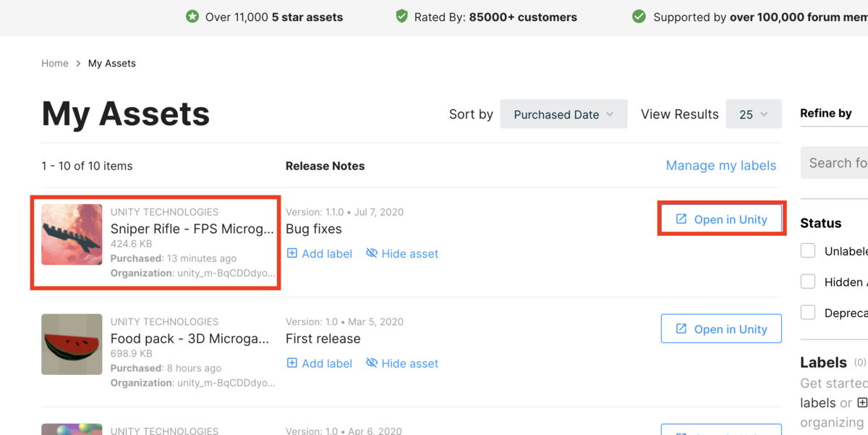868x435 pixels.
Task: Click the 5 star assets star icon
Action: click(x=192, y=16)
